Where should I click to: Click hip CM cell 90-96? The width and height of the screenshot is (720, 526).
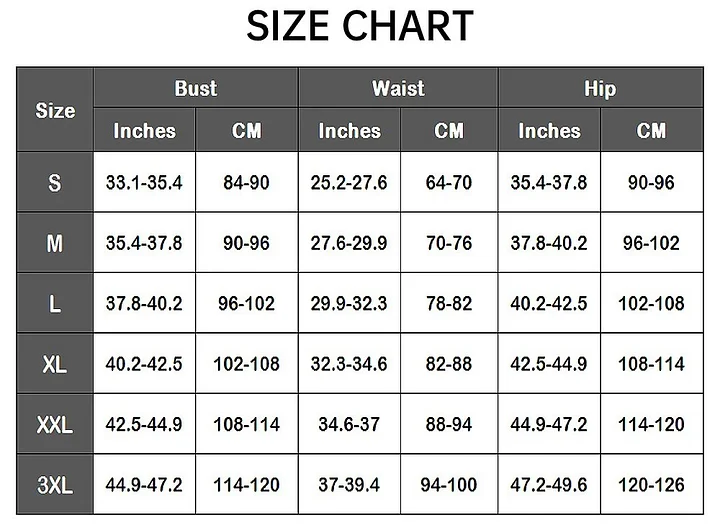(x=651, y=183)
